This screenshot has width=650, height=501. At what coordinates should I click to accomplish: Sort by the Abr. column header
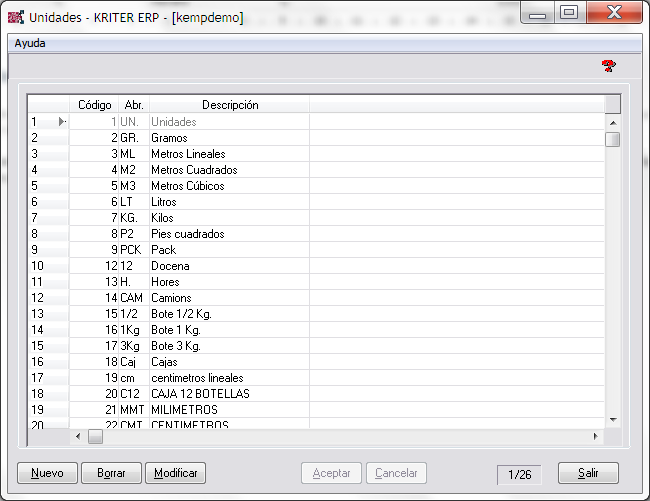(x=134, y=105)
